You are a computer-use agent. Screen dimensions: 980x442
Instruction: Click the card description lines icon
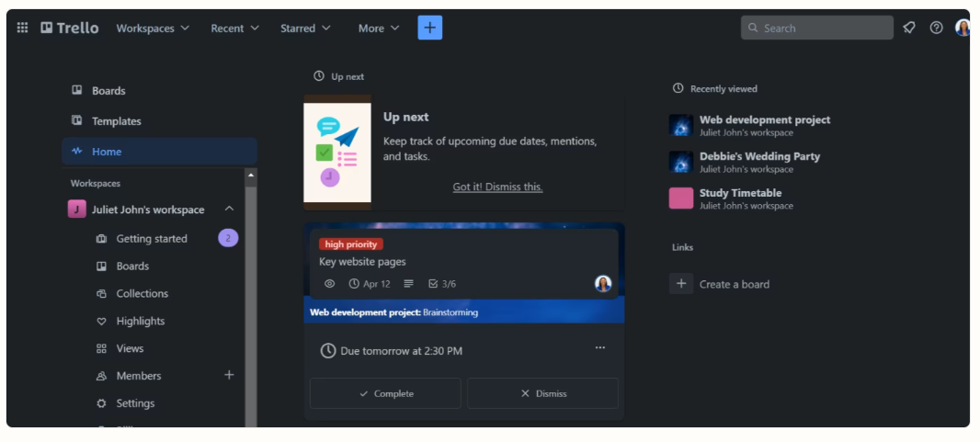409,283
